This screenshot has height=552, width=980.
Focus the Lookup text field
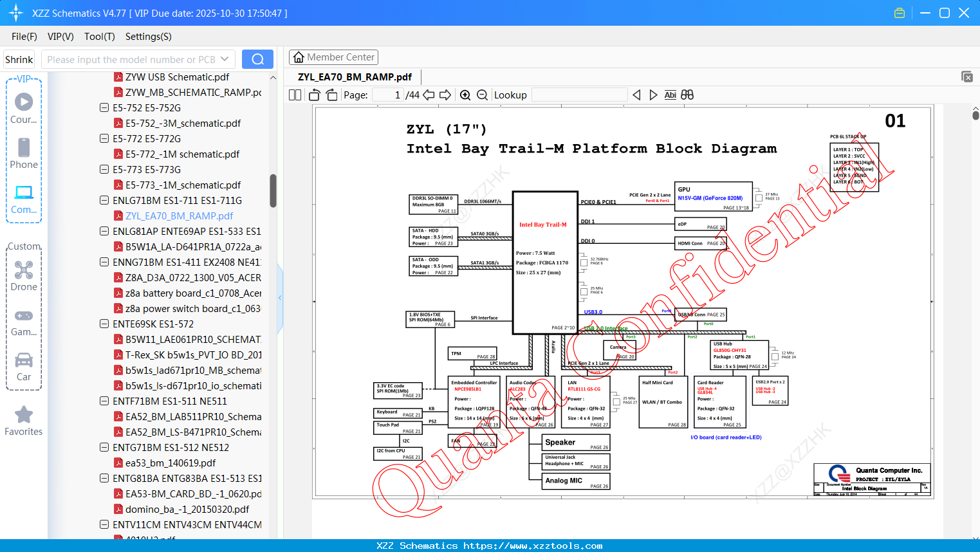point(579,95)
